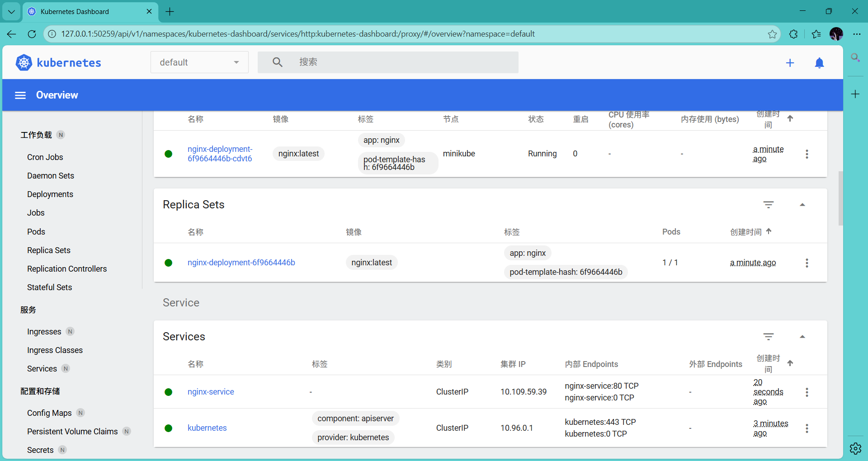868x461 pixels.
Task: Click the 'component: apiserver' label chip
Action: tap(355, 419)
